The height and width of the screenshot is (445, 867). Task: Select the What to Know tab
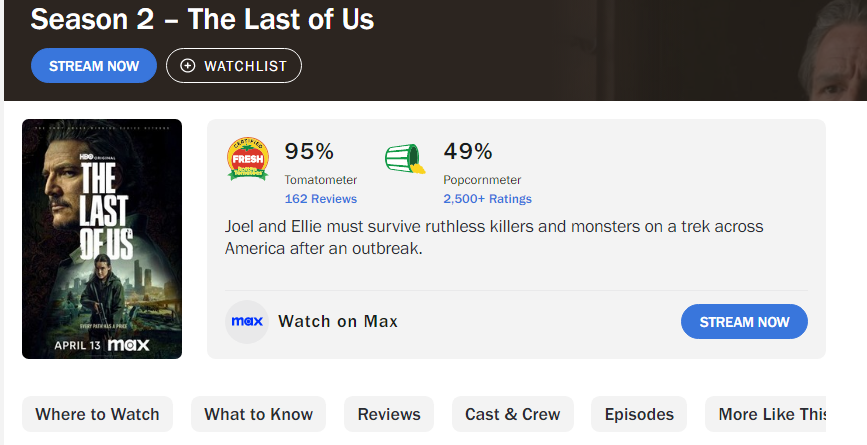click(x=258, y=414)
